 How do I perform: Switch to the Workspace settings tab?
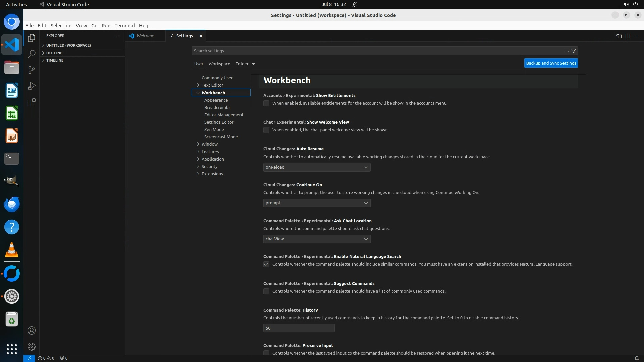tap(219, 64)
